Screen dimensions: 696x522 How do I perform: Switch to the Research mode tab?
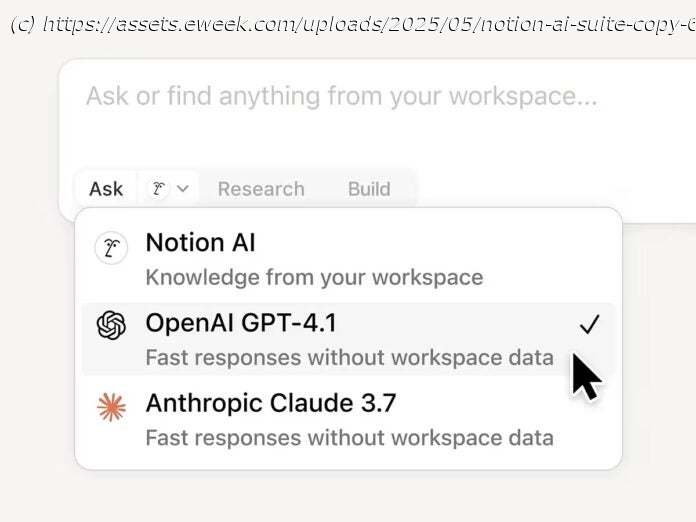click(261, 188)
